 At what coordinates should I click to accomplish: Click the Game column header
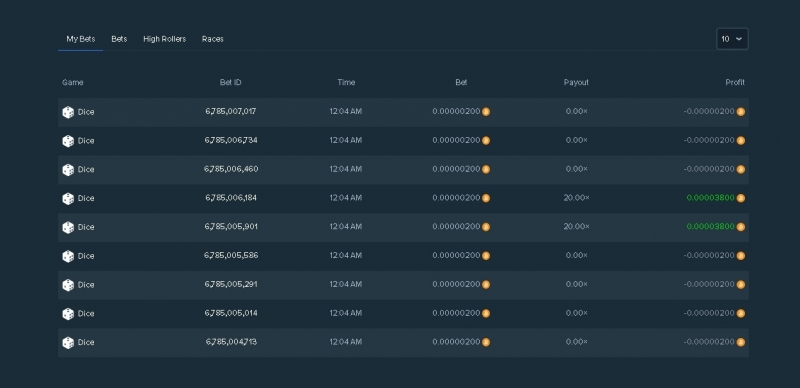tap(72, 83)
